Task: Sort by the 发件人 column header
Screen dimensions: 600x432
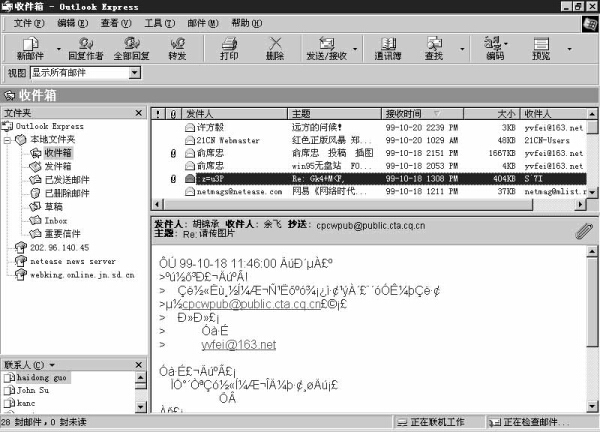Action: (234, 114)
